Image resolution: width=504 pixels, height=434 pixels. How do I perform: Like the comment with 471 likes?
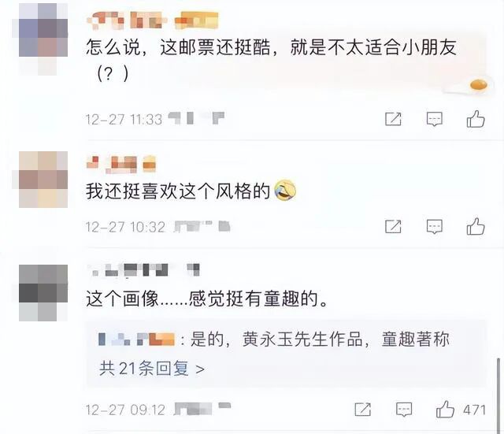point(445,409)
